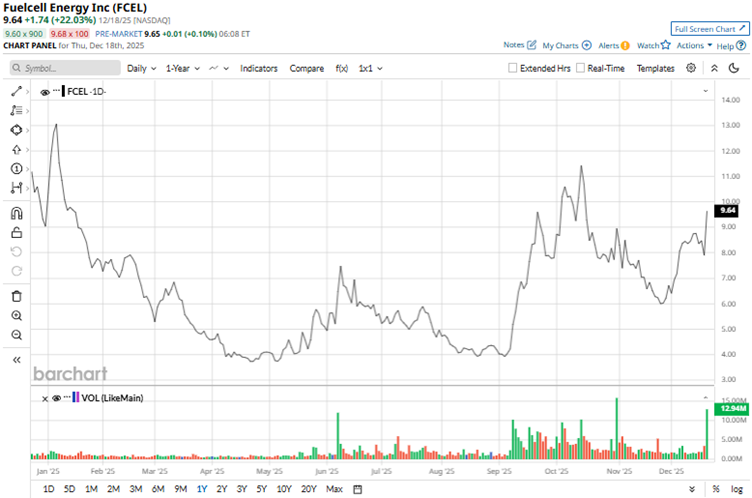This screenshot has height=498, width=752.
Task: Open the Compare menu
Action: (x=306, y=68)
